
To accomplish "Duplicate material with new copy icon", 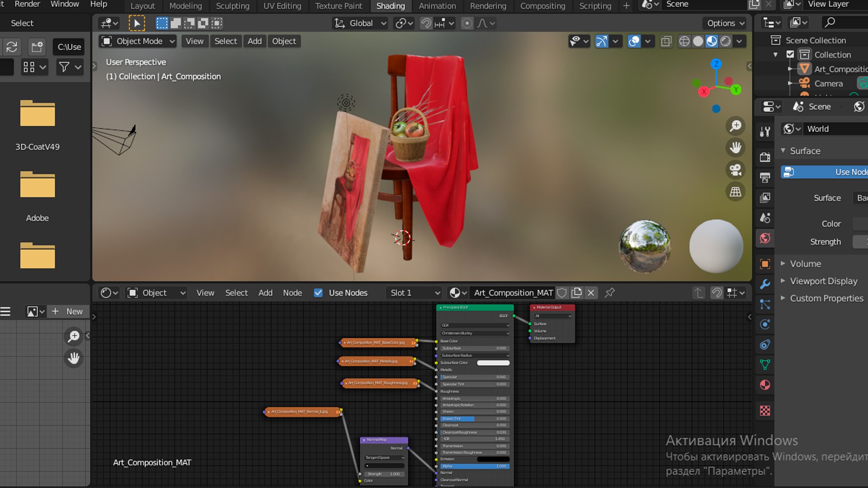I will (576, 293).
